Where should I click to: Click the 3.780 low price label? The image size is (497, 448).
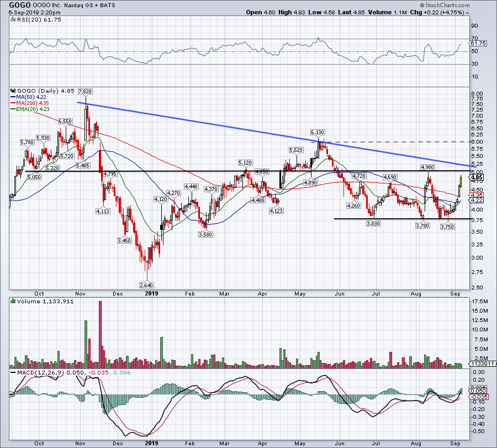[x=422, y=225]
